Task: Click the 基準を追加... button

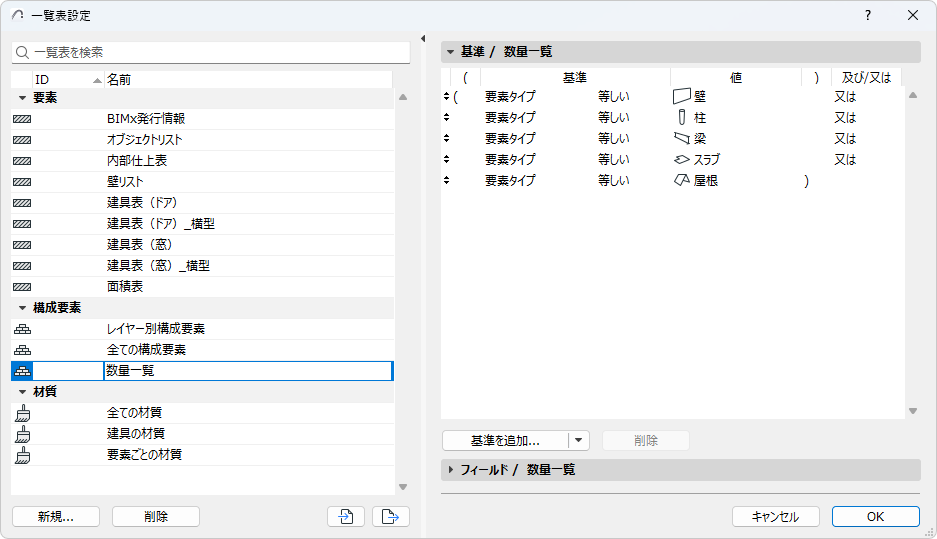Action: (506, 440)
